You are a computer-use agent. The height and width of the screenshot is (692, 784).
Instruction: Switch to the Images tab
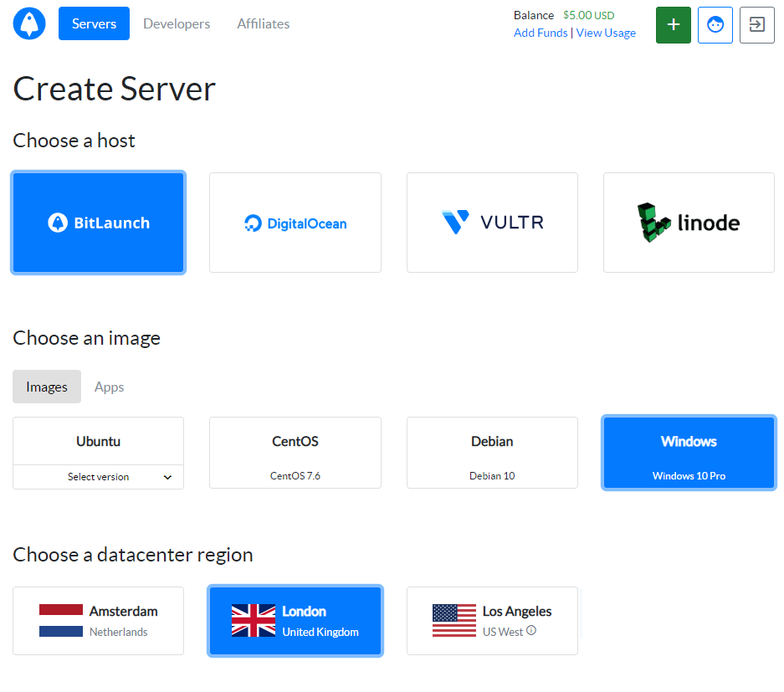47,387
